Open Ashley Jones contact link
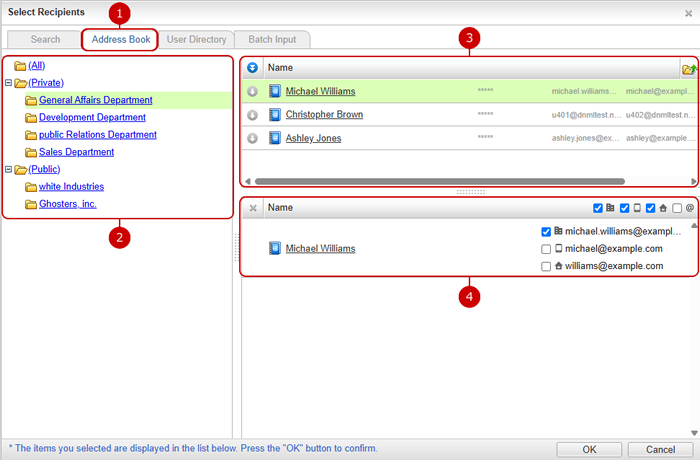 coord(313,138)
